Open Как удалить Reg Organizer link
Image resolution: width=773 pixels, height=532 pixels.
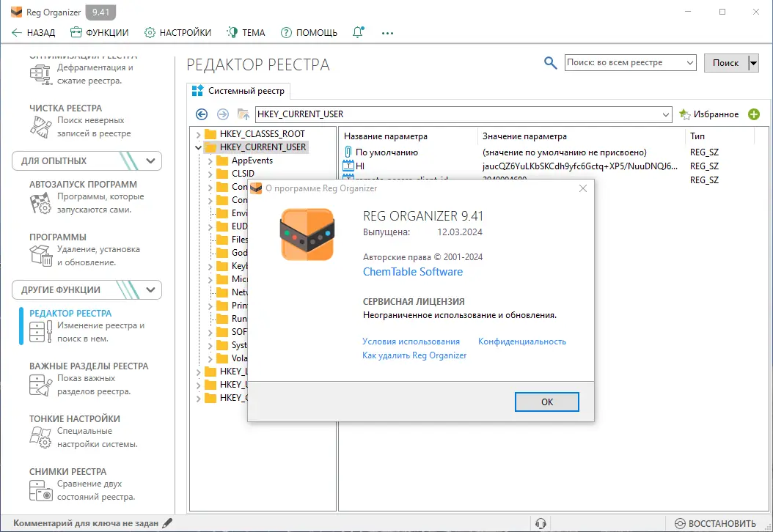[414, 355]
